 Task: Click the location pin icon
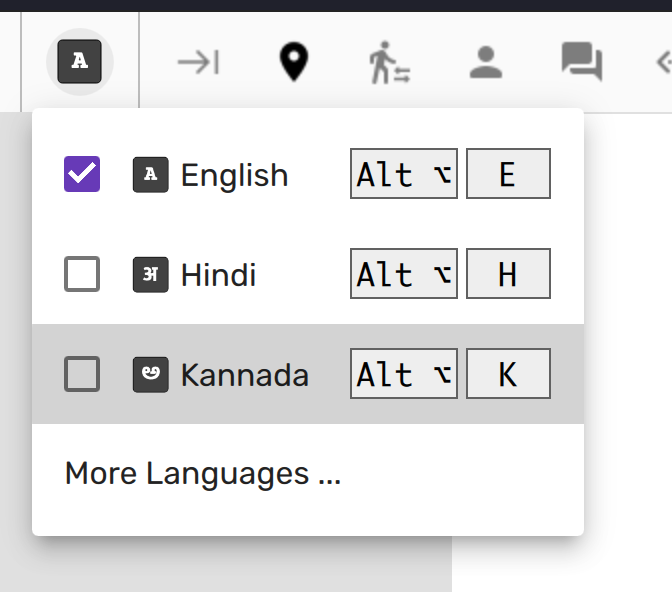pos(292,63)
